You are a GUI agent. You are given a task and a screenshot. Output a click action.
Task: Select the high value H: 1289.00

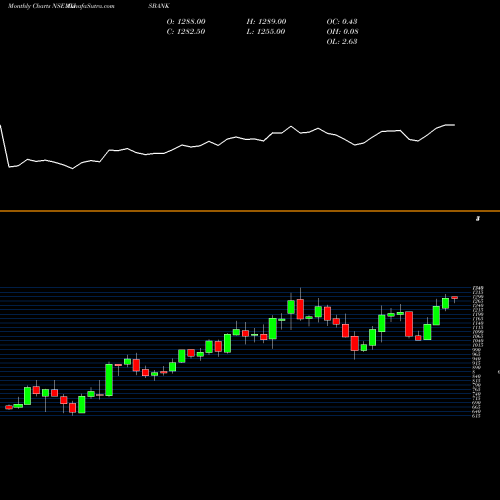(266, 22)
